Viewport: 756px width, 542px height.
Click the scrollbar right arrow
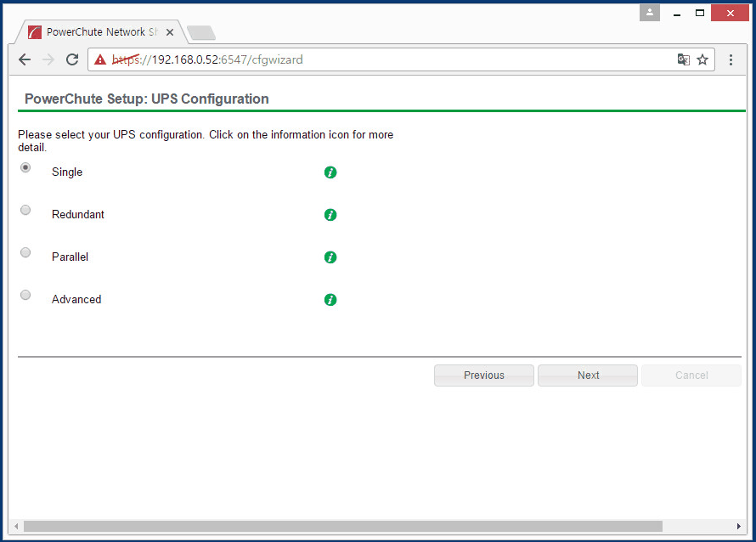[738, 526]
